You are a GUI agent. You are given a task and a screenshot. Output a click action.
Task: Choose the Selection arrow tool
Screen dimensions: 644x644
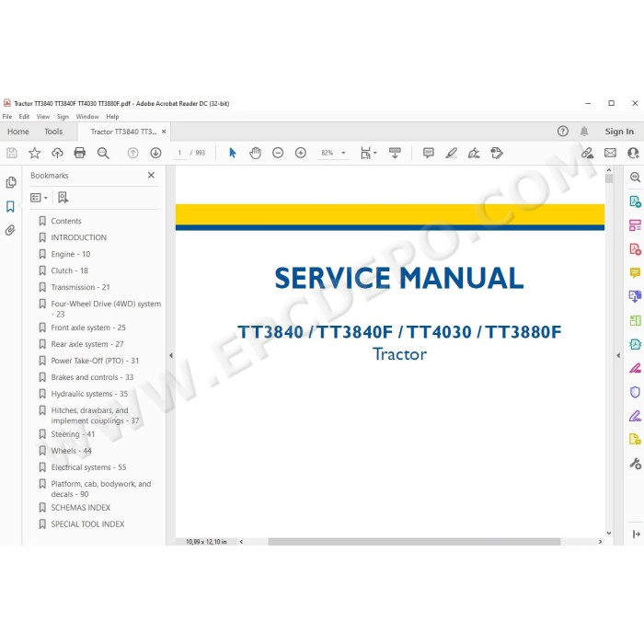[x=233, y=154]
